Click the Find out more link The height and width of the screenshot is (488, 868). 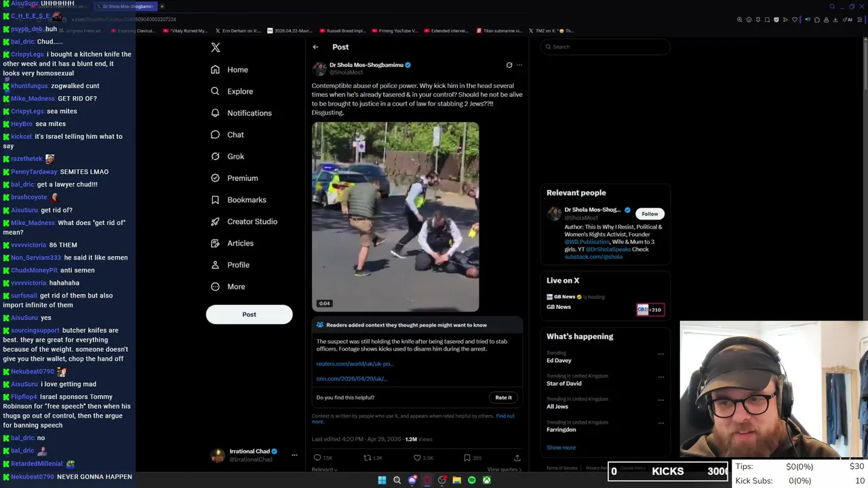[505, 415]
